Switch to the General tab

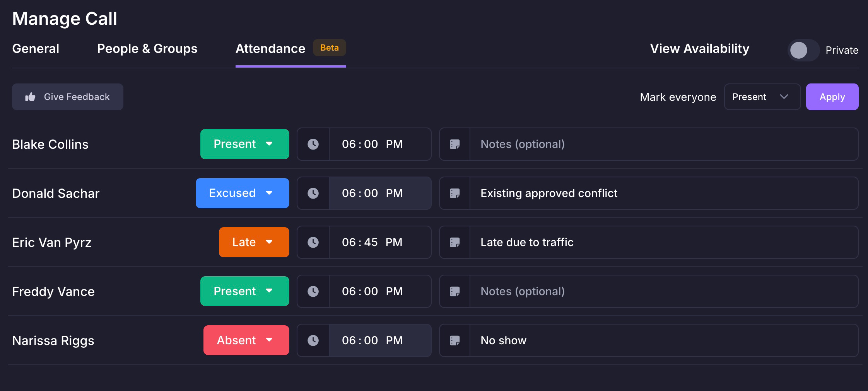[36, 49]
